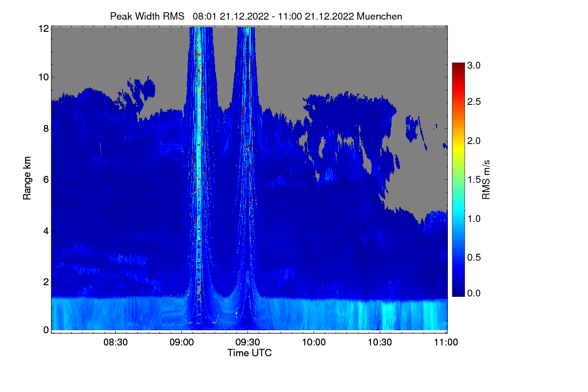
Task: Click the '08:30' time tick label
Action: click(x=116, y=343)
